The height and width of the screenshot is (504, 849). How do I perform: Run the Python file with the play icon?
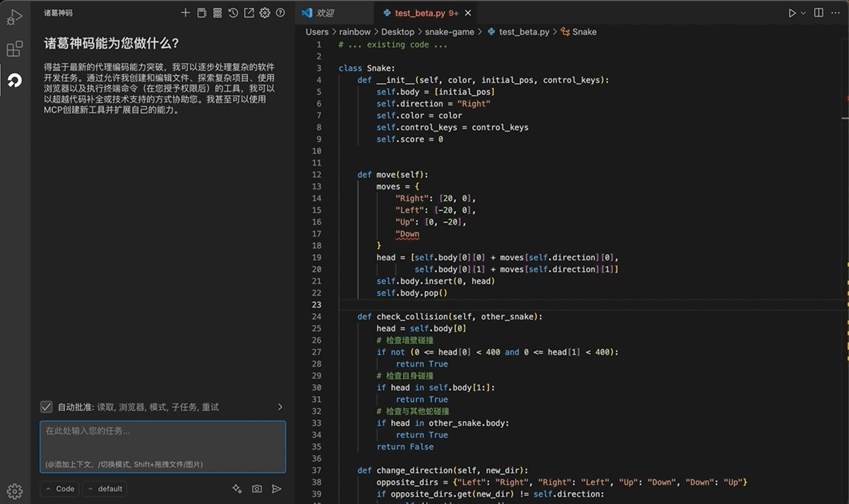coord(792,13)
